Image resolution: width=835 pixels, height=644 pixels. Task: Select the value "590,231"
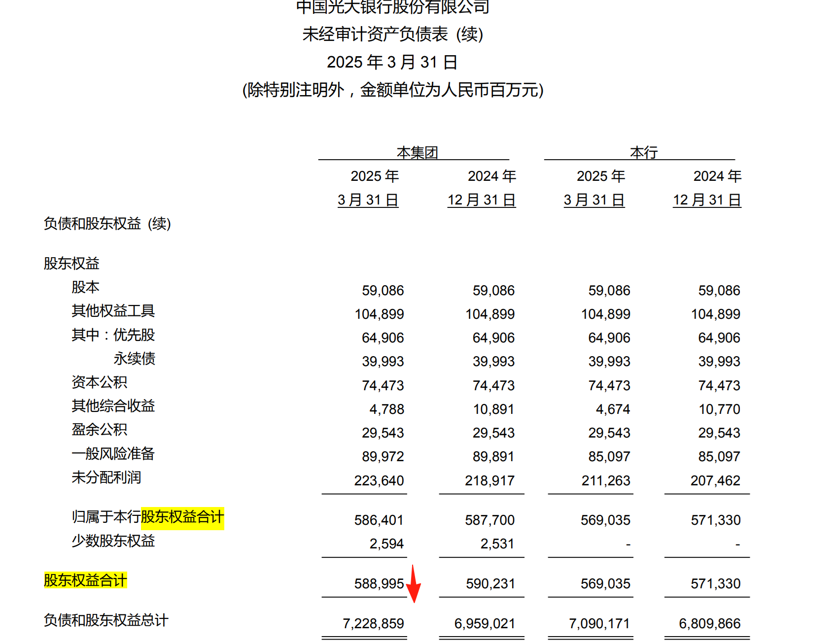coord(490,584)
